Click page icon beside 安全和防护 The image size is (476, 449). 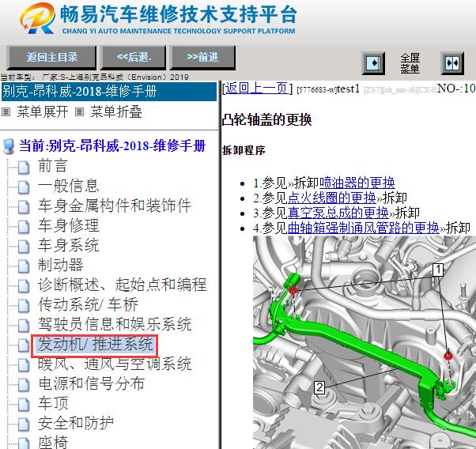24,424
